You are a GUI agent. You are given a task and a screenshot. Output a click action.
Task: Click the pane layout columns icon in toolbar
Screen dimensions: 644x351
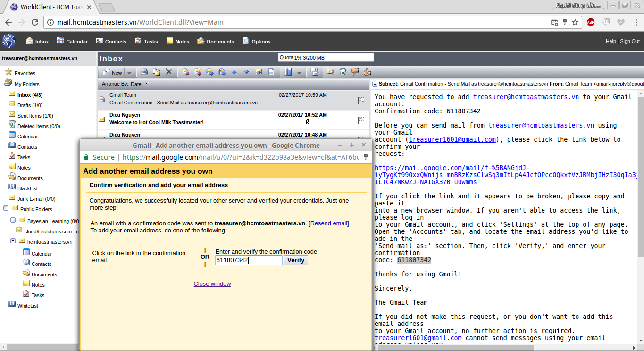288,72
